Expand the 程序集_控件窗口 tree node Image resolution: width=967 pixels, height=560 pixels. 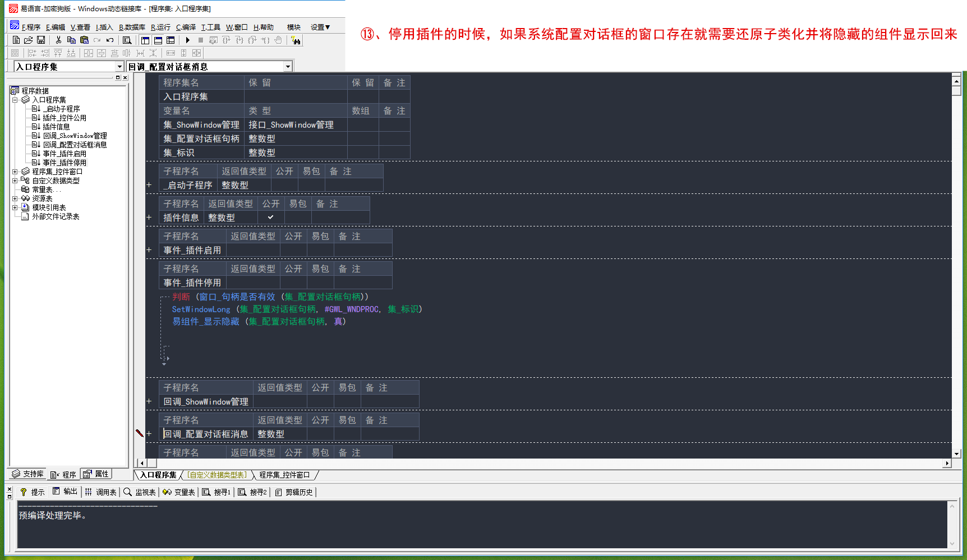[15, 172]
